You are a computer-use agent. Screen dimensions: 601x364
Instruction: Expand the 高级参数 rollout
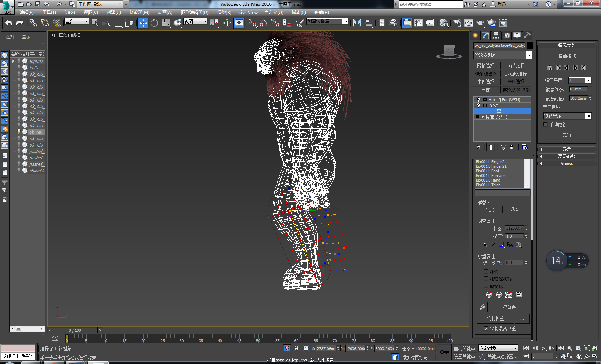pos(567,156)
